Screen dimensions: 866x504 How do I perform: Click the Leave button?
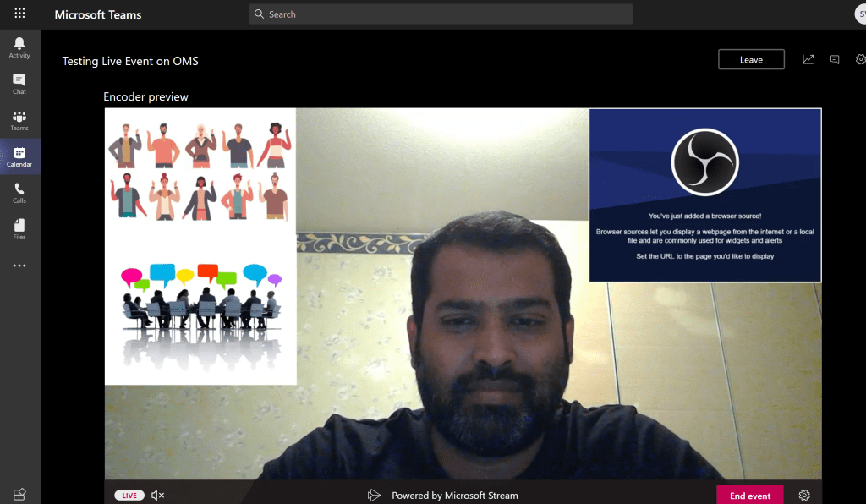751,59
